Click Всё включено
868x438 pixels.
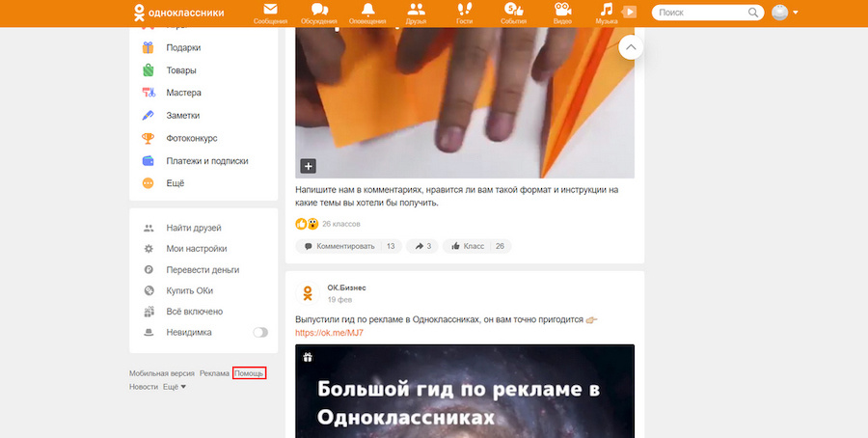click(x=194, y=312)
